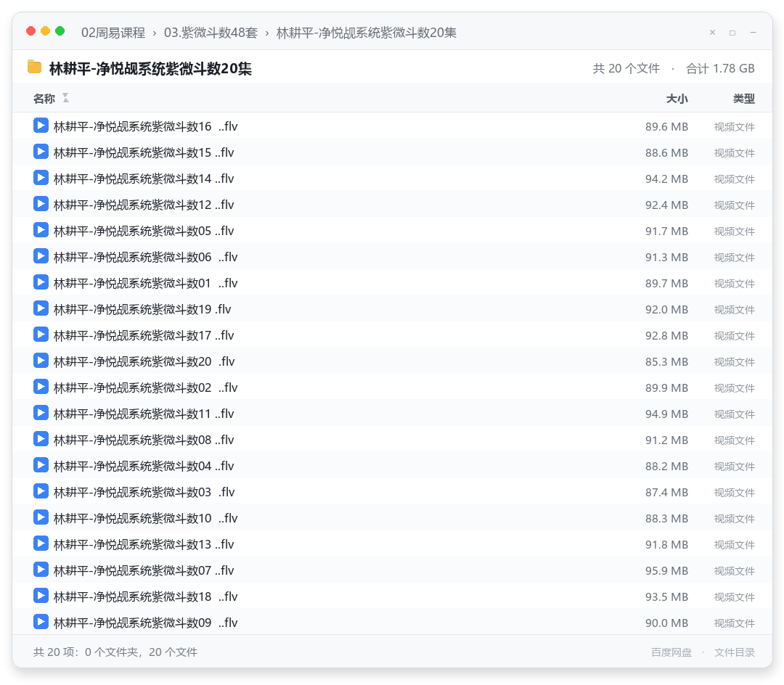Click the 百度网盘 label in the footer
Screen dimensions: 784x685
(671, 652)
